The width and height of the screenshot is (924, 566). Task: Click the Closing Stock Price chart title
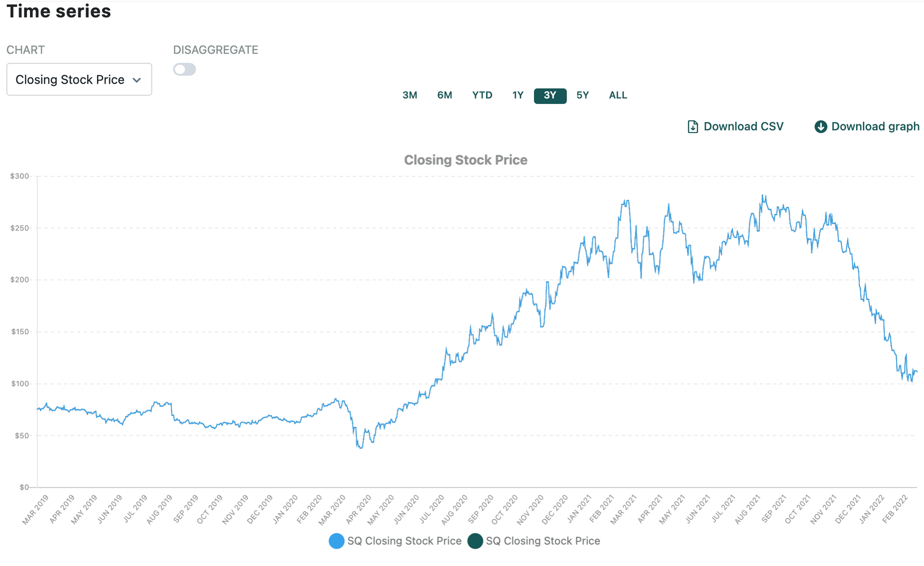[x=465, y=160]
